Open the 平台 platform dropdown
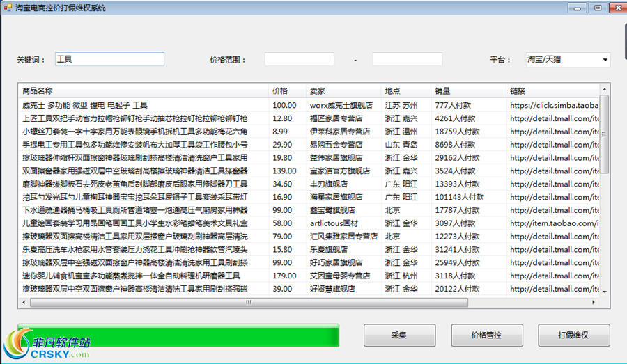Viewport: 627px width, 364px height. (568, 60)
